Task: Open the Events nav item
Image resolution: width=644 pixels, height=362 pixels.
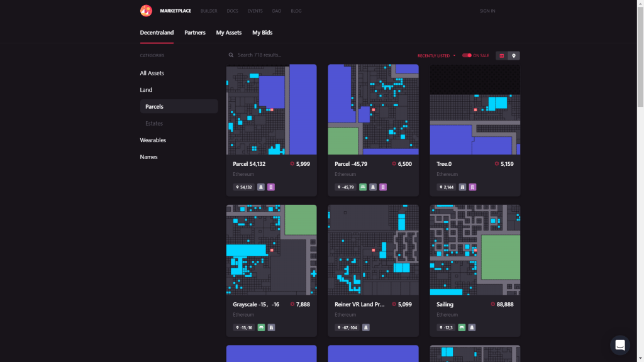Action: (255, 11)
